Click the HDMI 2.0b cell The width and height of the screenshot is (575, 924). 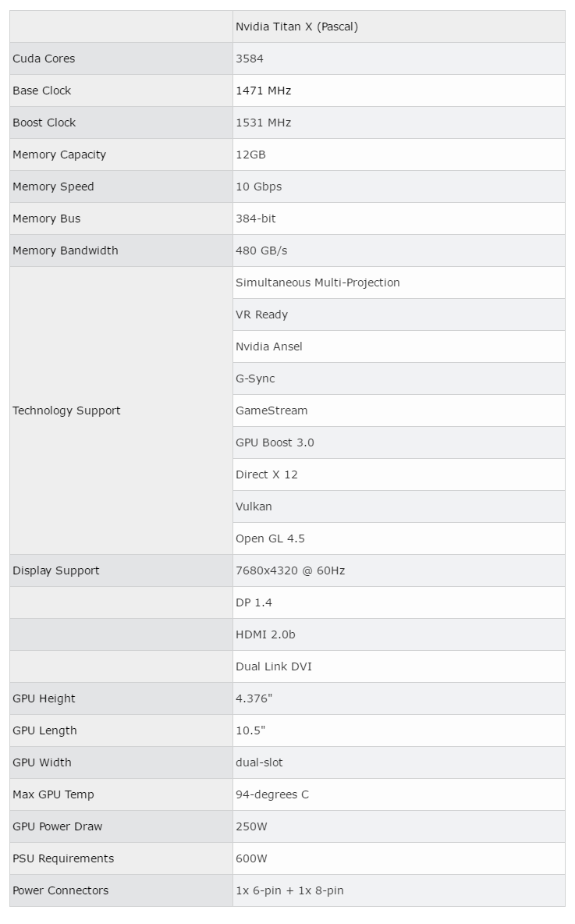tap(399, 634)
